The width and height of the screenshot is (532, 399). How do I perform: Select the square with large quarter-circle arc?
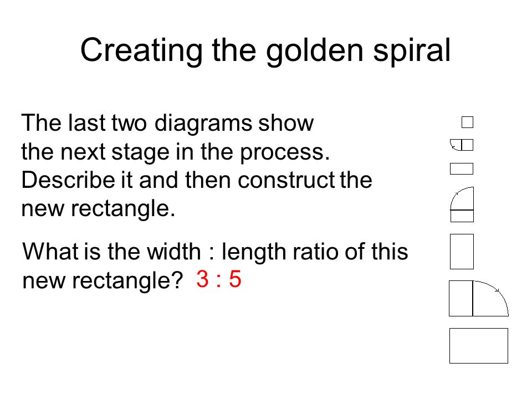(x=478, y=298)
